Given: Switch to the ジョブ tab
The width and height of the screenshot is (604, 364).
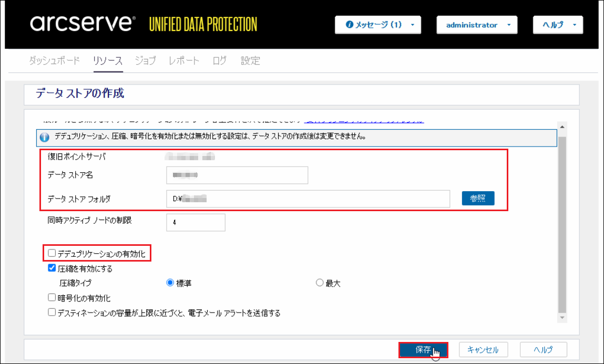Looking at the screenshot, I should [145, 61].
